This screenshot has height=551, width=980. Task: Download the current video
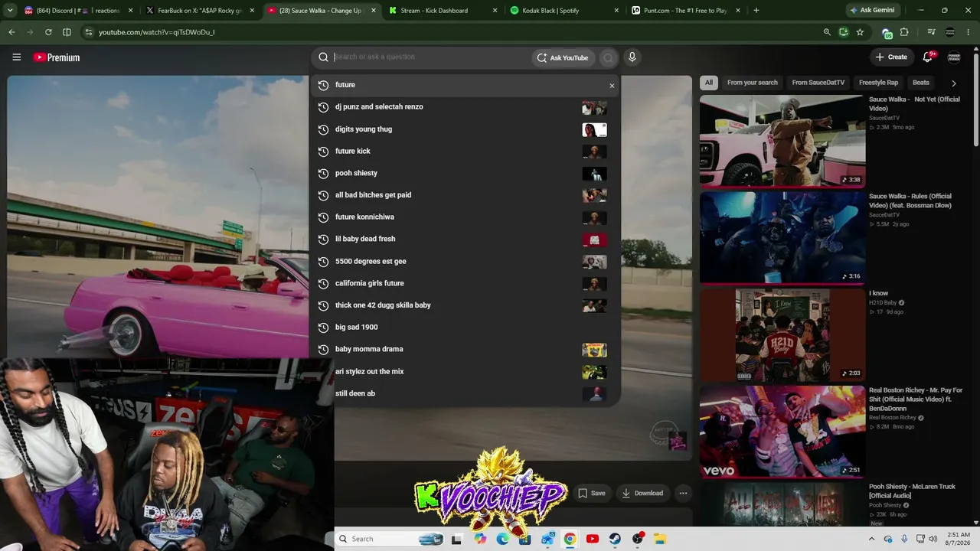[x=642, y=494]
